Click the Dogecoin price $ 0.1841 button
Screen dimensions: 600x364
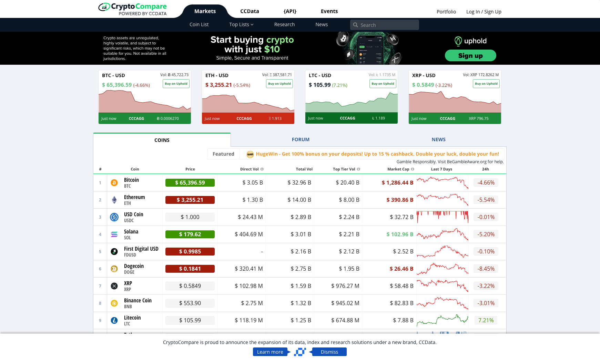[190, 269]
